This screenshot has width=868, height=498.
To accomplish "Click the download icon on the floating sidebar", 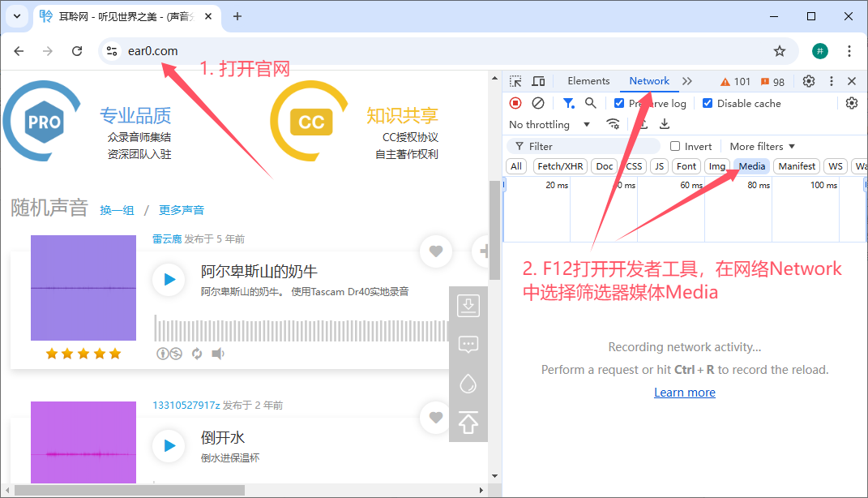I will pyautogui.click(x=468, y=305).
